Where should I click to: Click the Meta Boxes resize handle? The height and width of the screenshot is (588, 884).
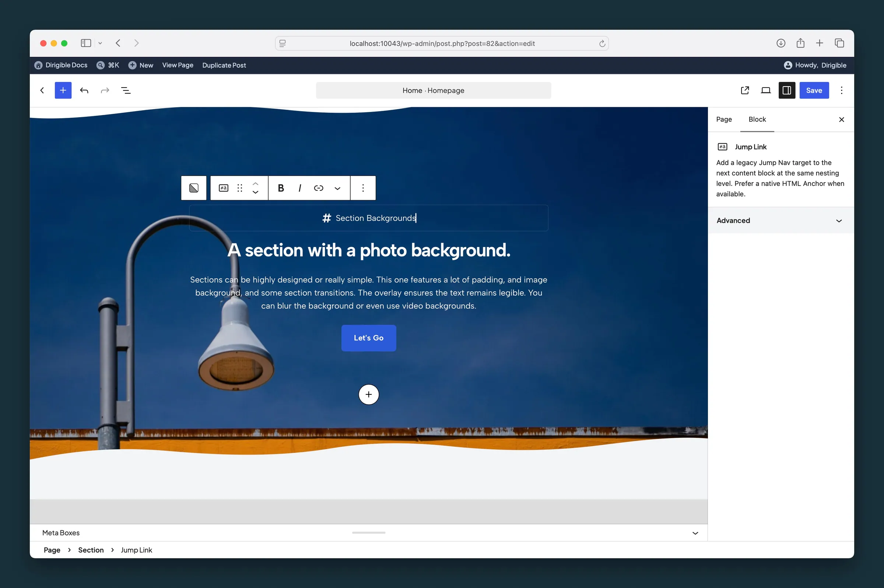click(368, 532)
